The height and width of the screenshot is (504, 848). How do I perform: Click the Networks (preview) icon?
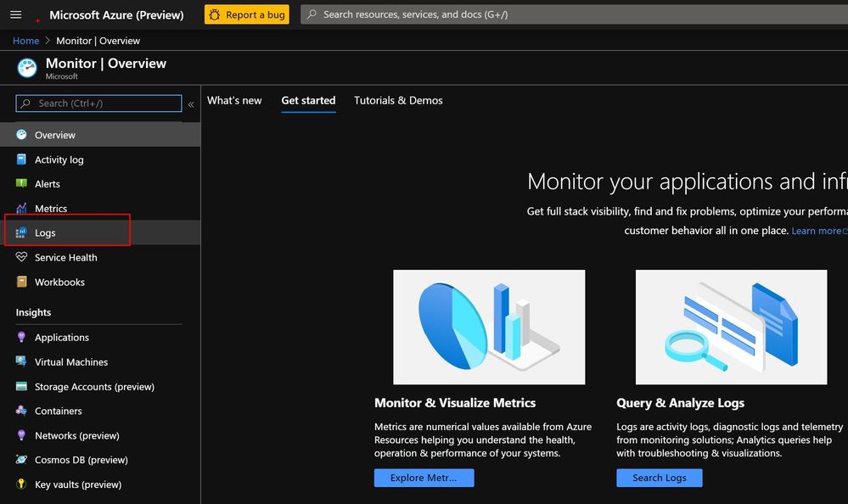click(21, 434)
